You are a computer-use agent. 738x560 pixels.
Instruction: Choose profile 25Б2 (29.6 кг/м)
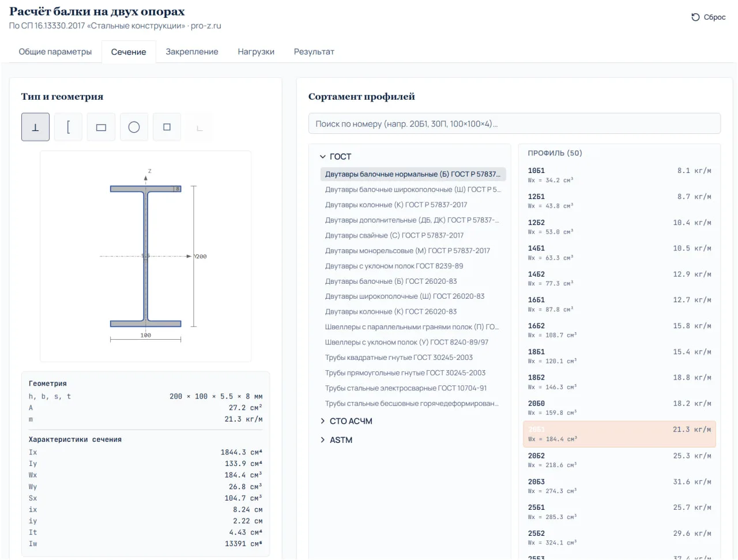click(619, 538)
